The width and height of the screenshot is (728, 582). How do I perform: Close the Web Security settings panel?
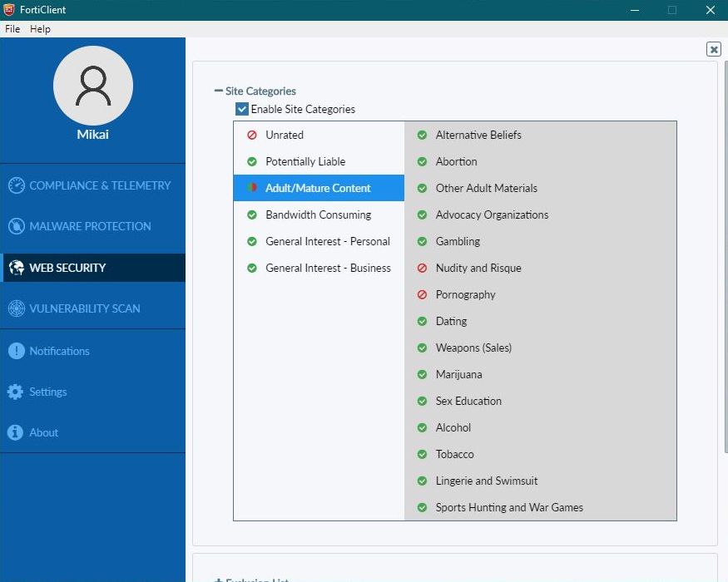[x=713, y=49]
